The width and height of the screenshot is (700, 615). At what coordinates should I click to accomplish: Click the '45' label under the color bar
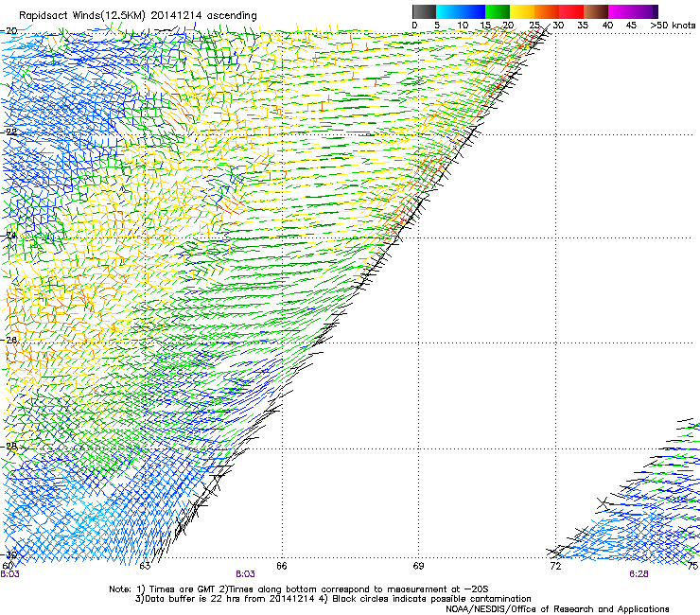tap(631, 26)
